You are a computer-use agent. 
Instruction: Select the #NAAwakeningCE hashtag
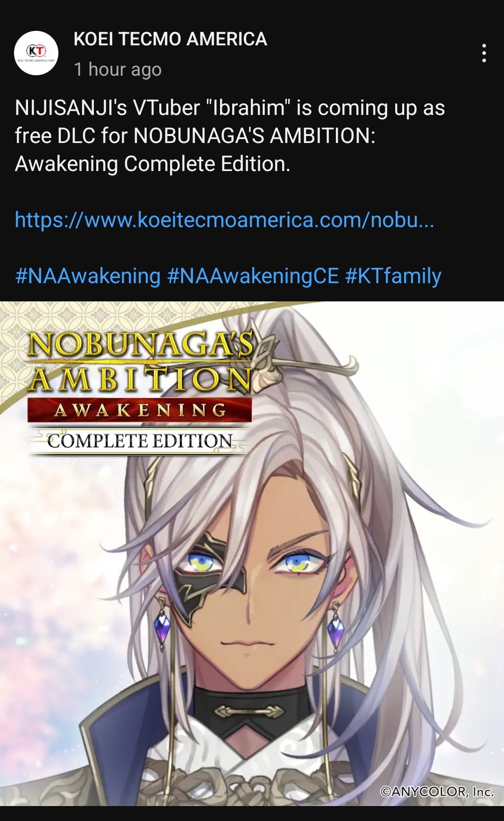click(x=253, y=276)
